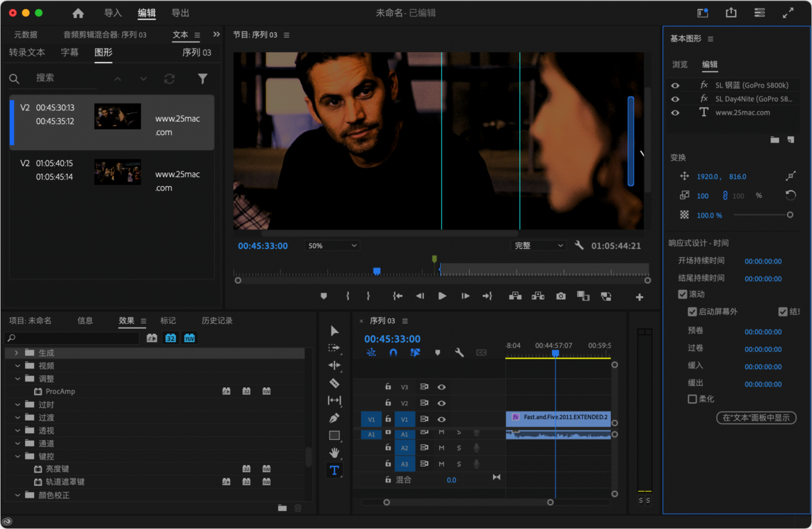Enable the 柔化 checkbox
812x529 pixels.
pos(692,399)
